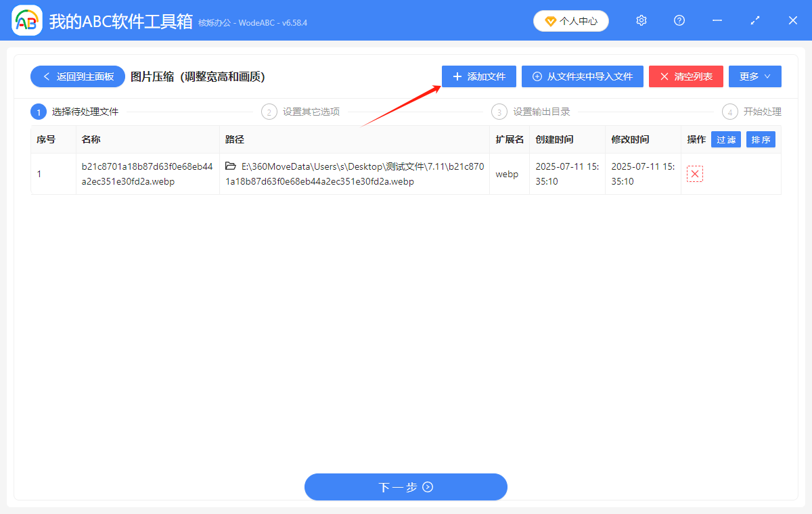
Task: Return to main panel via 返回到主面板
Action: pos(77,76)
